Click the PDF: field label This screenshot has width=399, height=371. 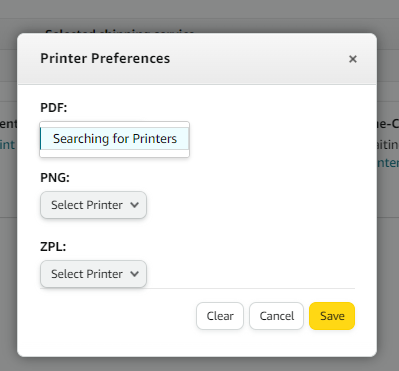coord(54,108)
